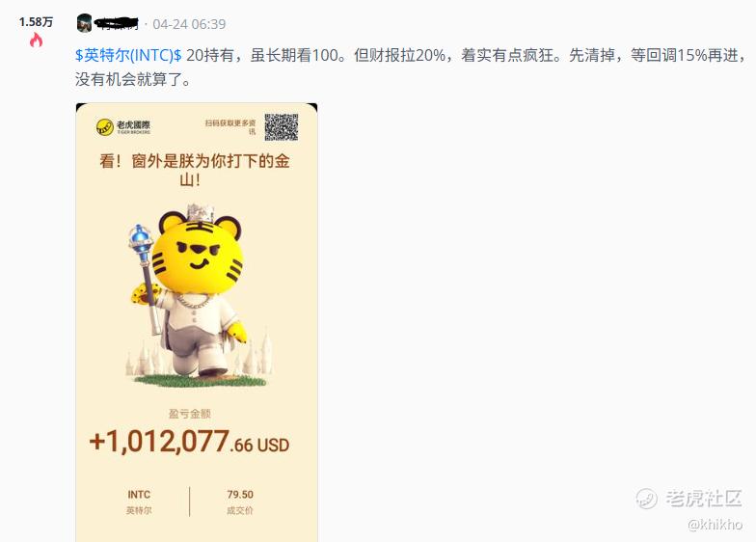This screenshot has width=756, height=542.
Task: Click the +1,012,077.66 USD profit amount
Action: [x=189, y=442]
